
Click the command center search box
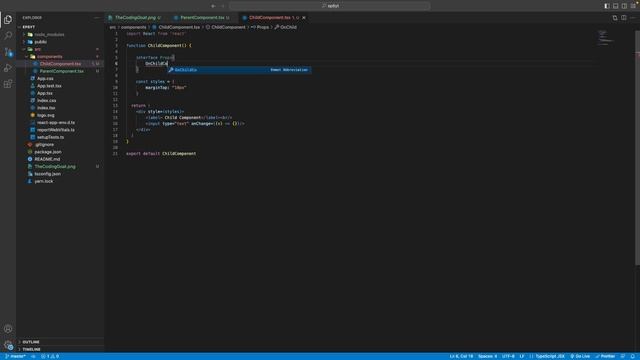(330, 6)
